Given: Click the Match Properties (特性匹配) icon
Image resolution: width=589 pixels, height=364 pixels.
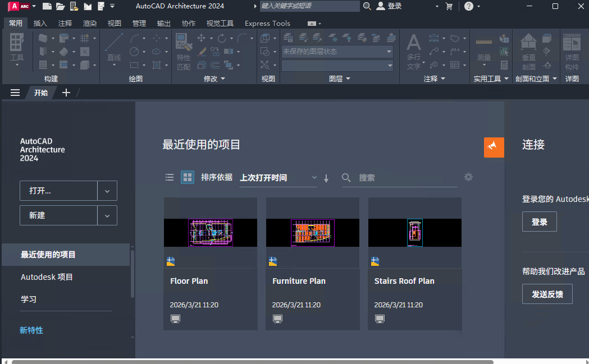Looking at the screenshot, I should point(184,52).
